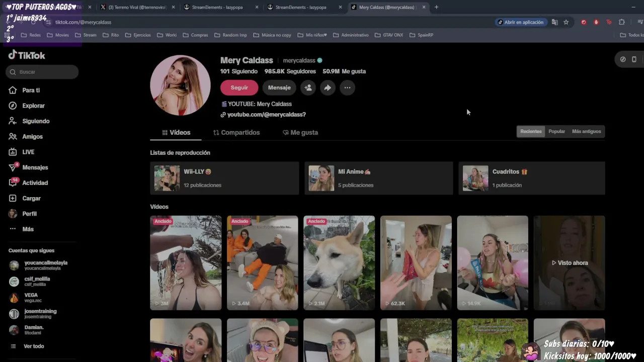Open the youcancallmelayla account
The width and height of the screenshot is (644, 362).
tap(39, 265)
